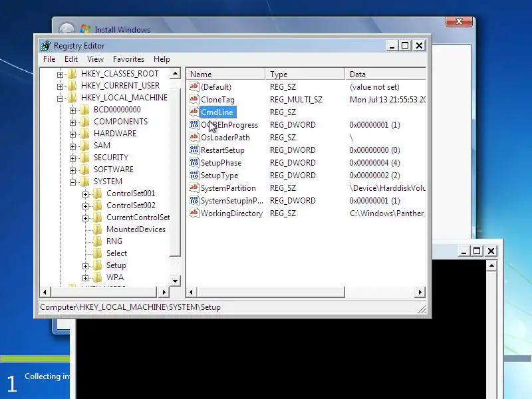Viewport: 532px width, 399px height.
Task: Expand the ControlSet002 key
Action: pos(86,206)
